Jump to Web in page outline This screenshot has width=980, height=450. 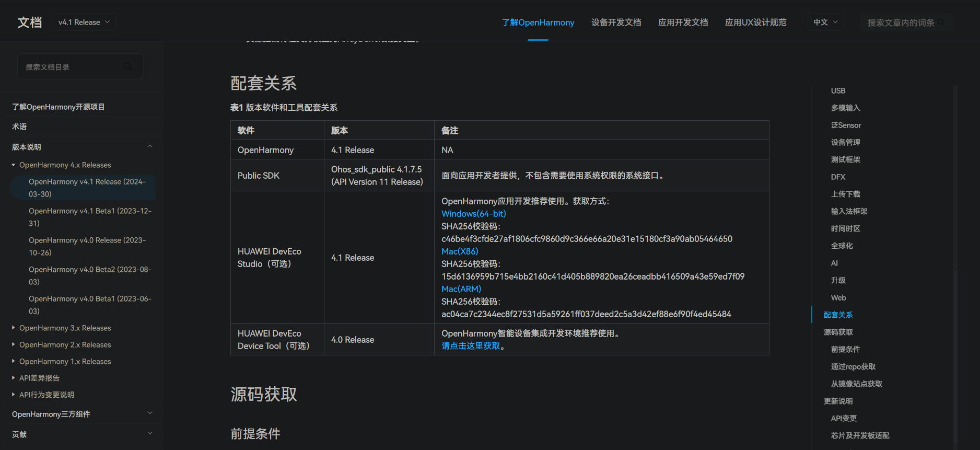tap(838, 297)
